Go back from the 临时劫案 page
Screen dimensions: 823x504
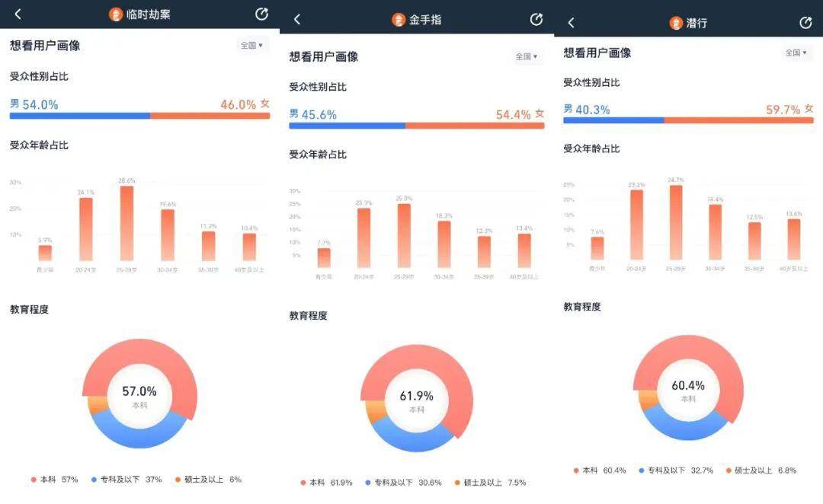point(18,14)
